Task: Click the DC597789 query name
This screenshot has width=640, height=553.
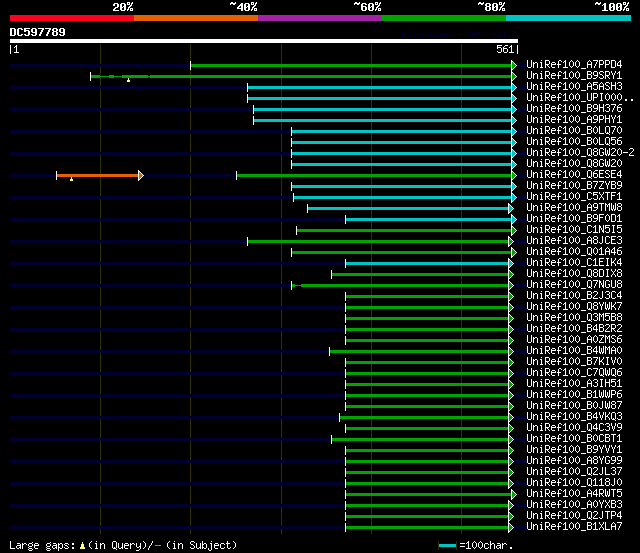Action: pyautogui.click(x=37, y=32)
